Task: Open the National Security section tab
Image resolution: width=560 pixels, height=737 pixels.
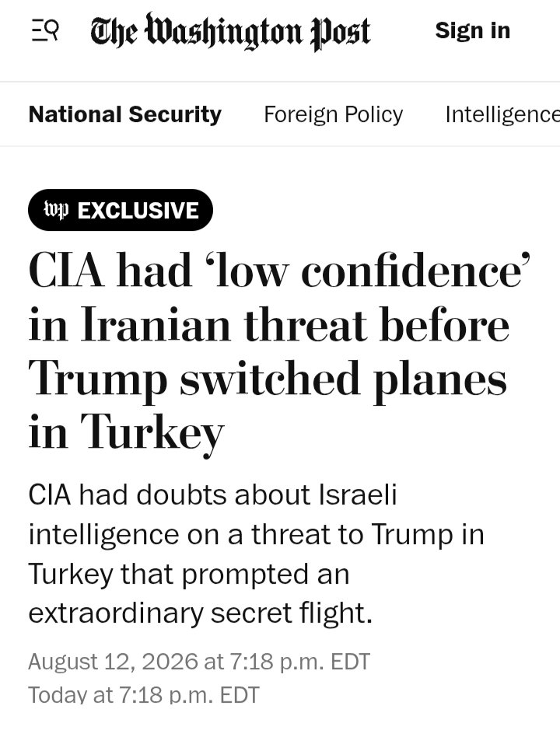Action: tap(125, 114)
